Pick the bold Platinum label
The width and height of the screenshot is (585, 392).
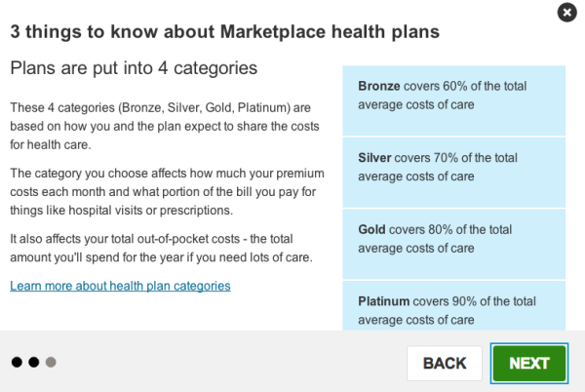tap(384, 301)
